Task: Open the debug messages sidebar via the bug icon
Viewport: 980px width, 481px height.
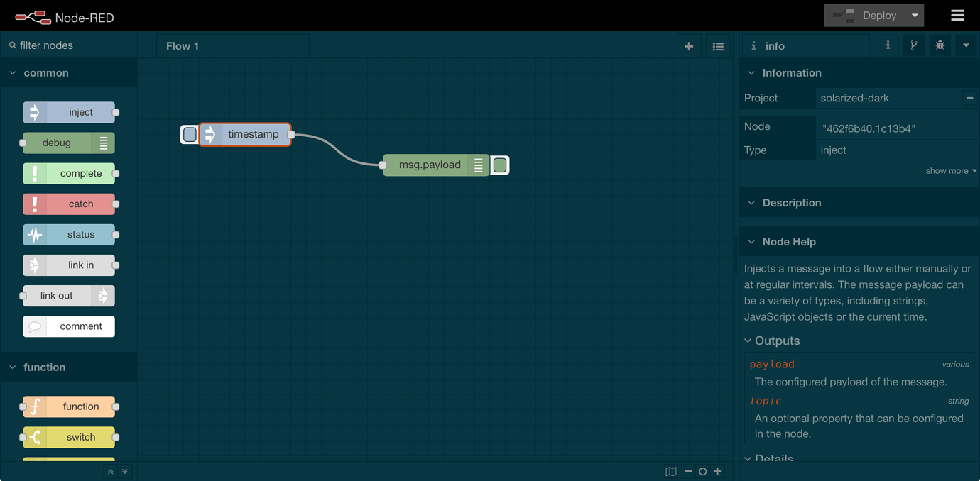Action: point(940,45)
